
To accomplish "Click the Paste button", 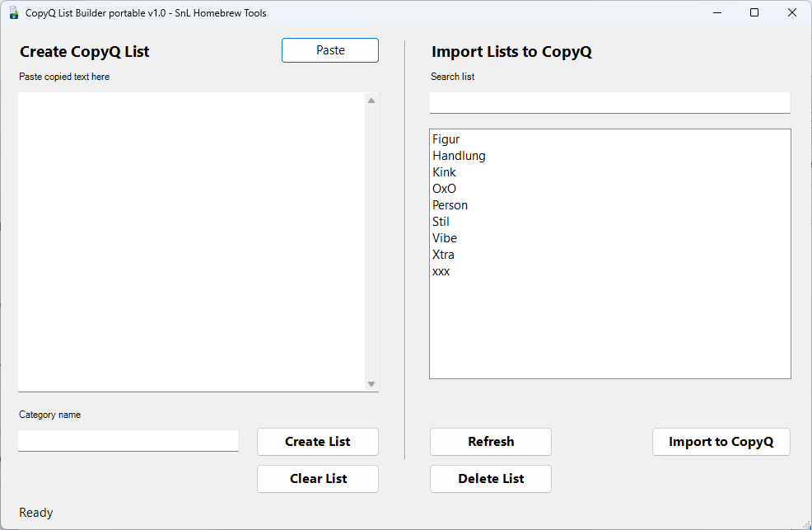I will [330, 50].
